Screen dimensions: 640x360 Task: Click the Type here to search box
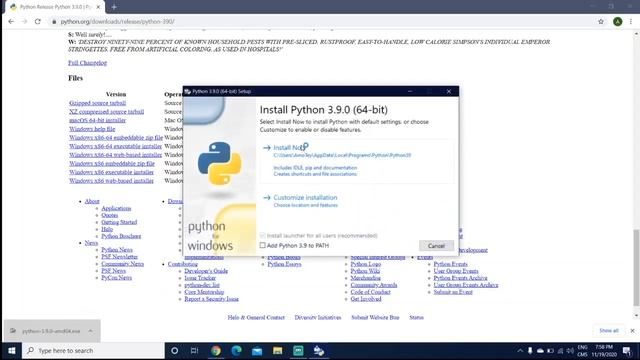(x=93, y=351)
